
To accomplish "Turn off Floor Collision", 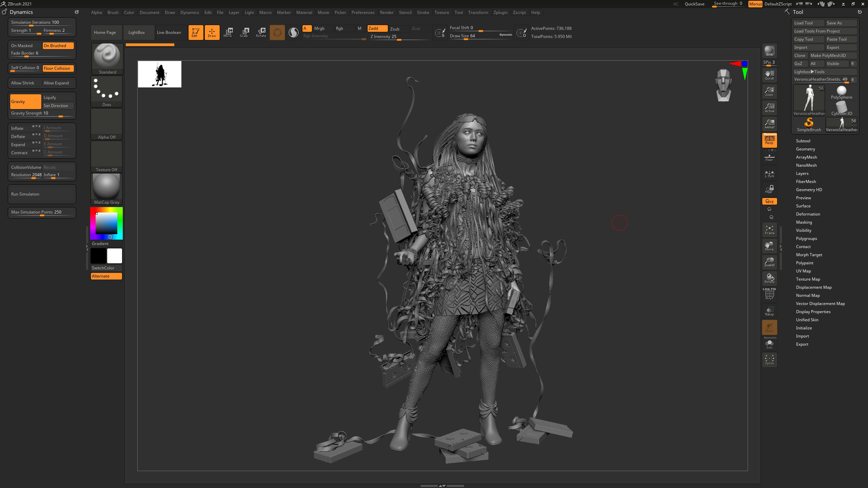I will click(58, 68).
